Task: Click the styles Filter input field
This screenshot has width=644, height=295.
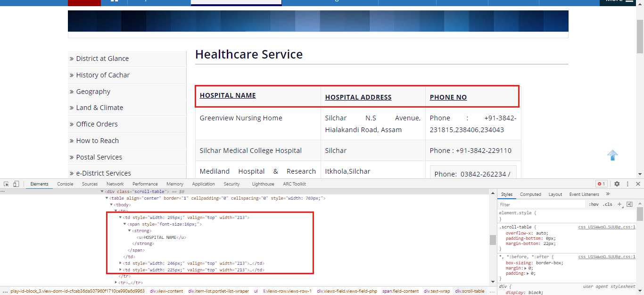Action: [542, 204]
